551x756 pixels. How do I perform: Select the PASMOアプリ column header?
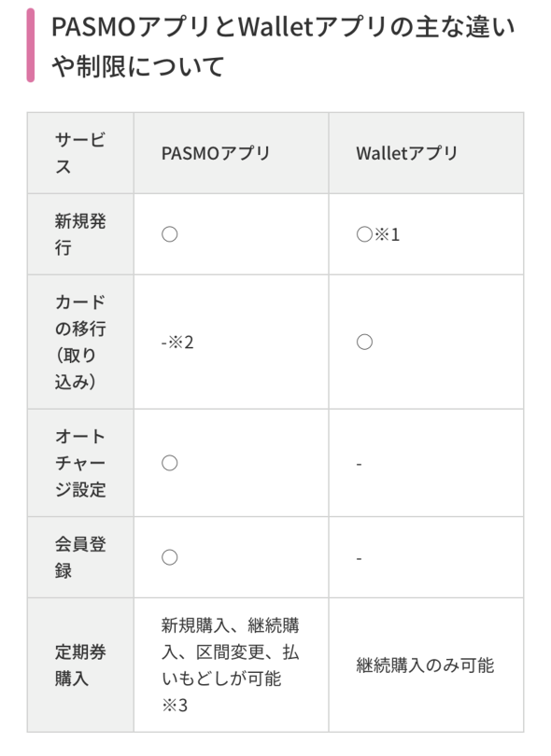(216, 153)
